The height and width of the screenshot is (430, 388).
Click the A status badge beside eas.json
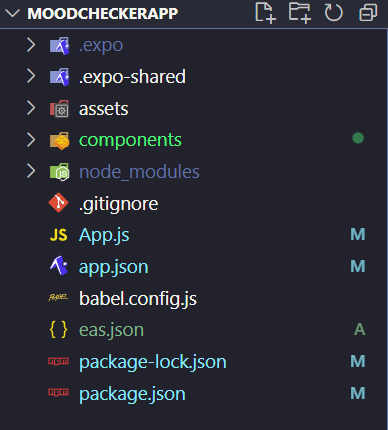click(360, 329)
